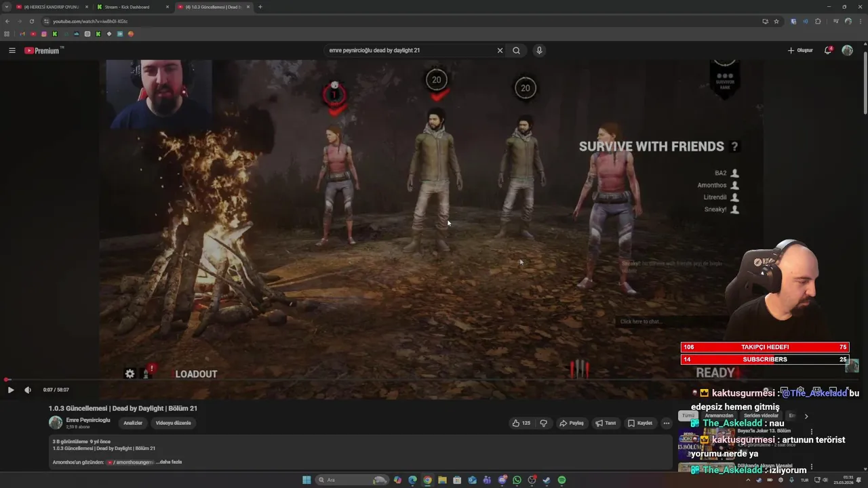The width and height of the screenshot is (868, 488).
Task: Open the tab search dropdown arrow
Action: pos(6,7)
